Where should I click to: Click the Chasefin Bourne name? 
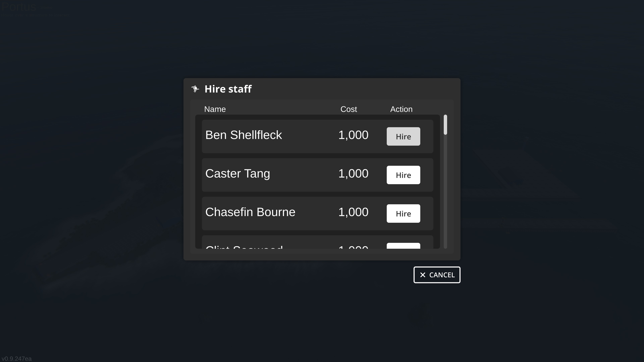pyautogui.click(x=250, y=212)
